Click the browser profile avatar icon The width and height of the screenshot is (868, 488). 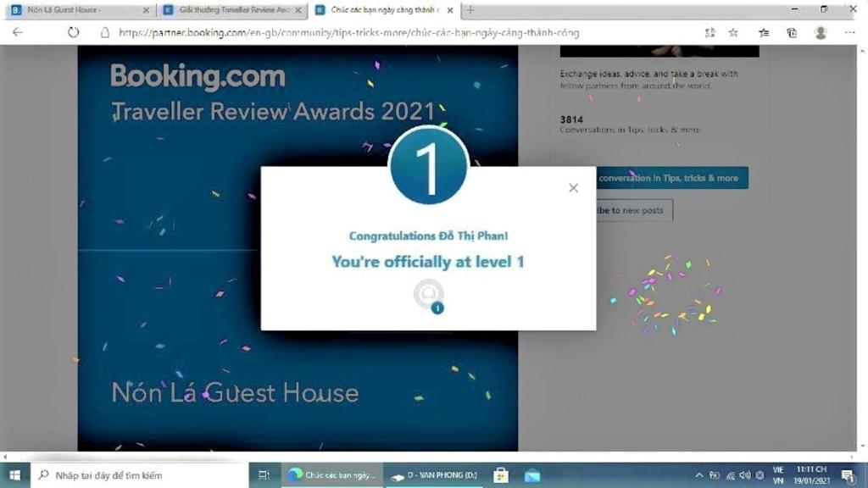click(x=821, y=33)
